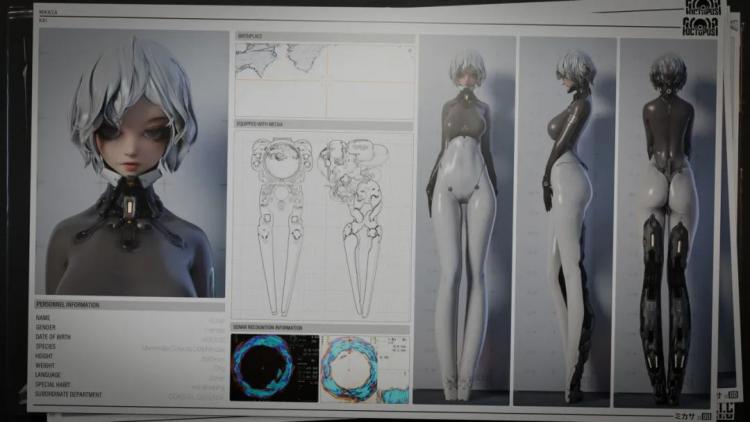
Task: Click the "SUBORDINATE DEPARTMENT" field label
Action: (68, 395)
